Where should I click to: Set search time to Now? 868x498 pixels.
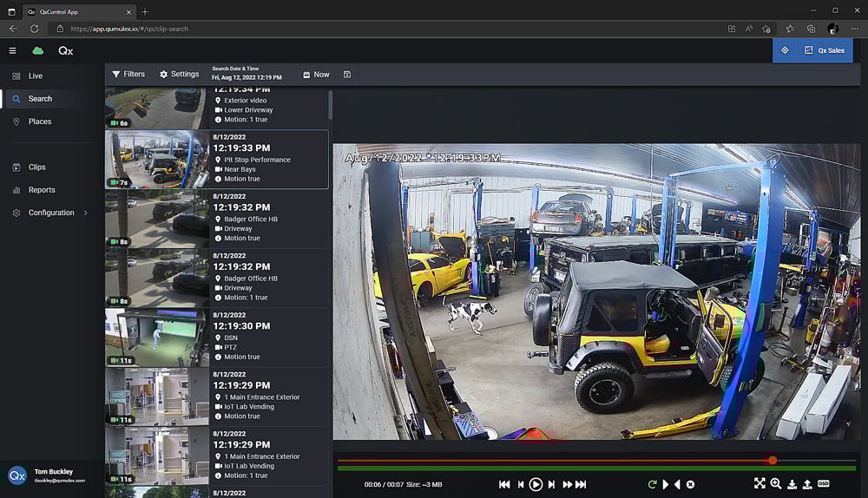click(x=316, y=74)
